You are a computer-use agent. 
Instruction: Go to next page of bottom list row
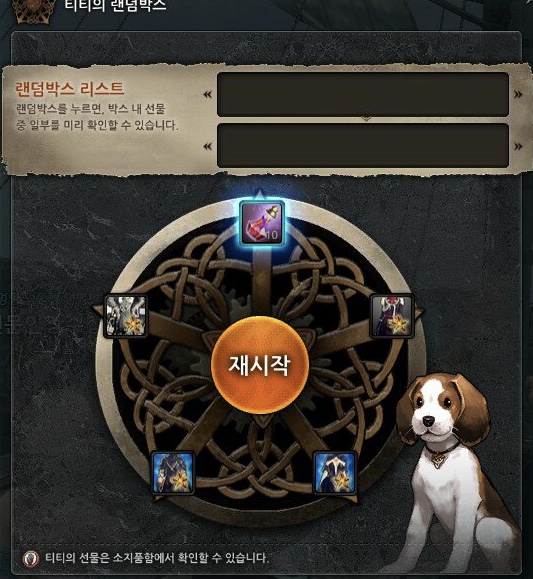pos(518,147)
